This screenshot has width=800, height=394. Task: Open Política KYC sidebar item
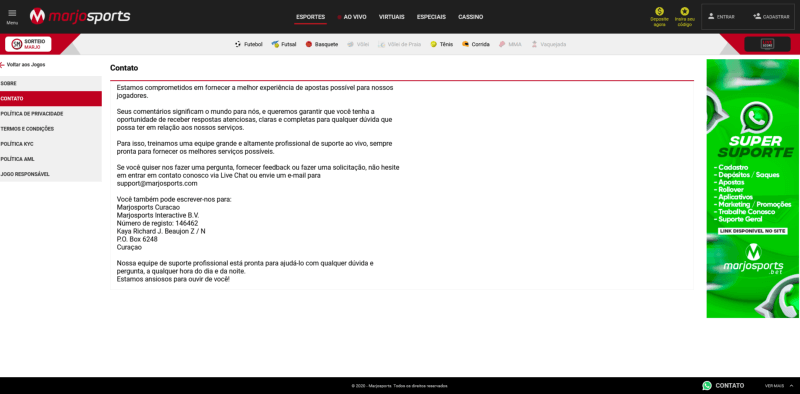[x=51, y=144]
